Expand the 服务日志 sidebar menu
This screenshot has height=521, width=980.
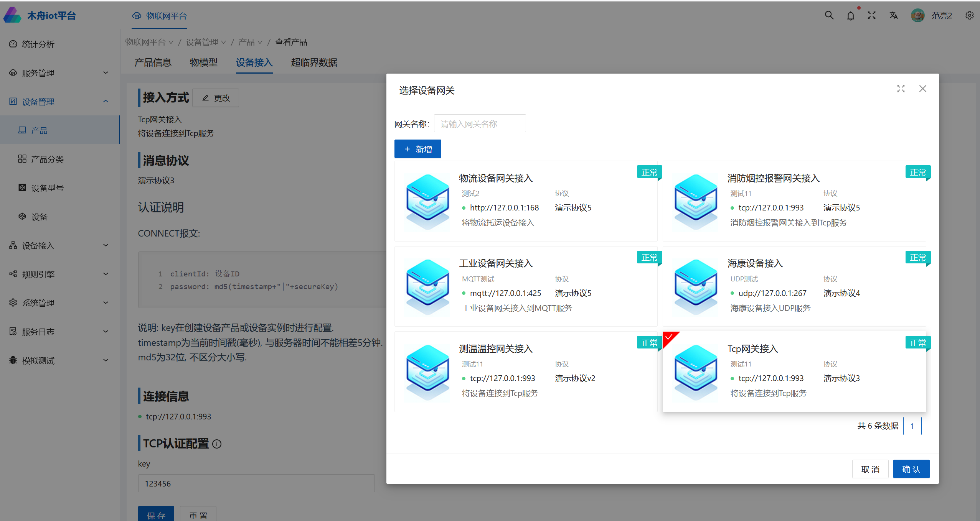click(60, 332)
